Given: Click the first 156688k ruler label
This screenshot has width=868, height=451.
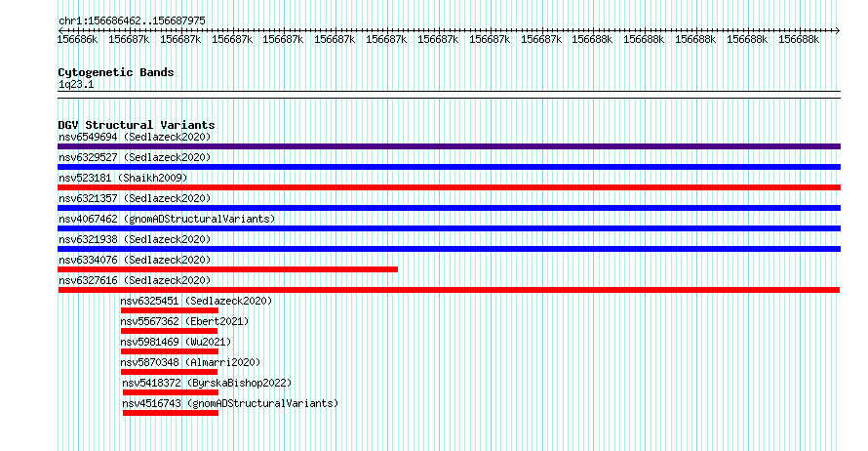Looking at the screenshot, I should coord(592,39).
